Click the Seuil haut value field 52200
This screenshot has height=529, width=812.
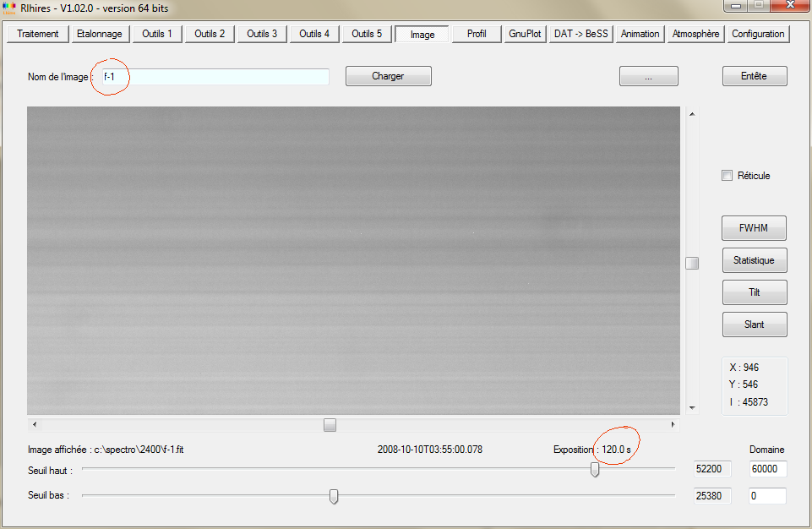712,469
